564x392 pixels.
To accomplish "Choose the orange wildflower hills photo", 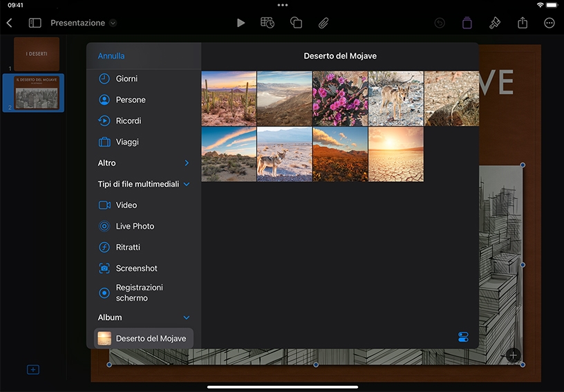I will pos(340,154).
